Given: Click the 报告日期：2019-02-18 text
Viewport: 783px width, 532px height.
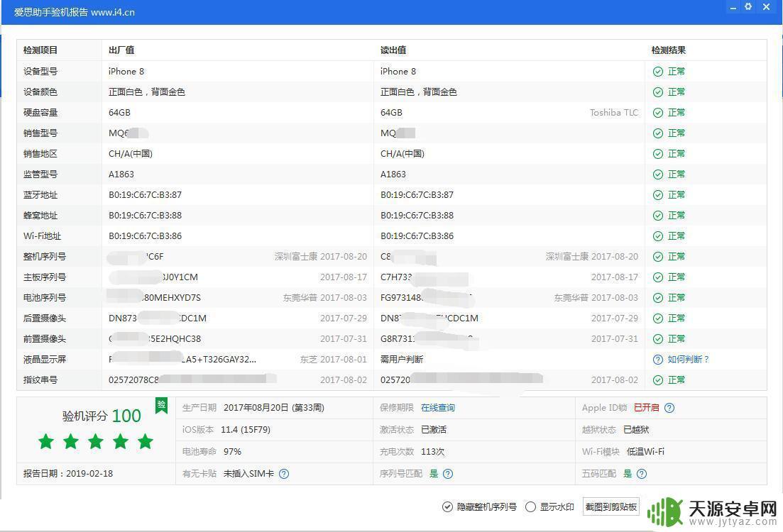Looking at the screenshot, I should (x=68, y=474).
